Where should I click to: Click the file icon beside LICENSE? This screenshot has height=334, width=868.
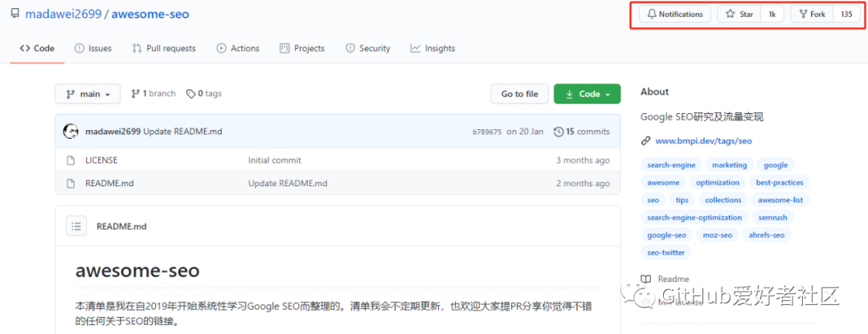click(x=70, y=161)
